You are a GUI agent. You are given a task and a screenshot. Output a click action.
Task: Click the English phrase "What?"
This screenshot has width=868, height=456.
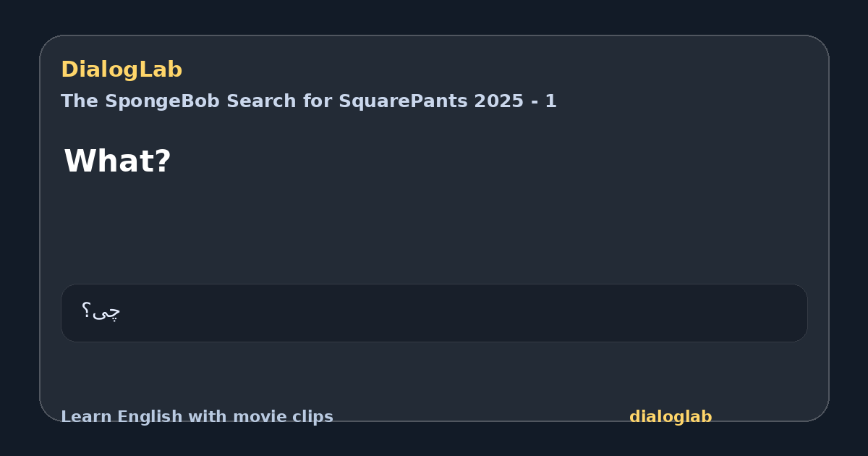117,161
